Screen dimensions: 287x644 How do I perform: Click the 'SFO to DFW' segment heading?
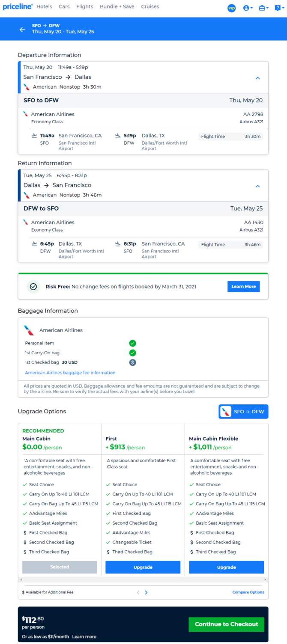pyautogui.click(x=41, y=101)
